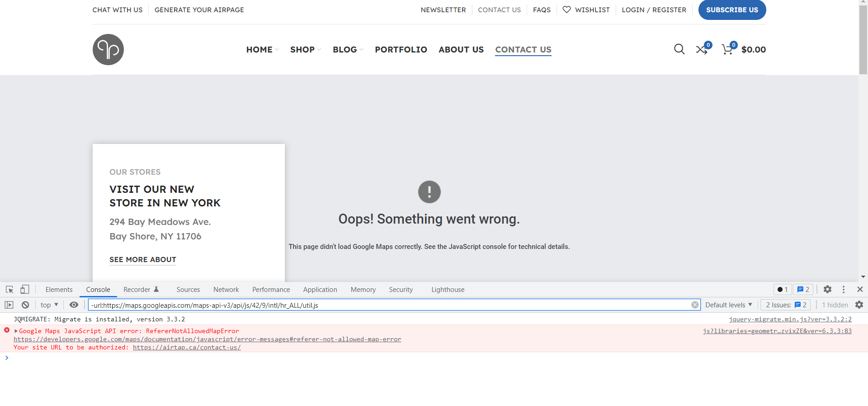
Task: Click CONTACT US in the main navigation
Action: pyautogui.click(x=523, y=49)
